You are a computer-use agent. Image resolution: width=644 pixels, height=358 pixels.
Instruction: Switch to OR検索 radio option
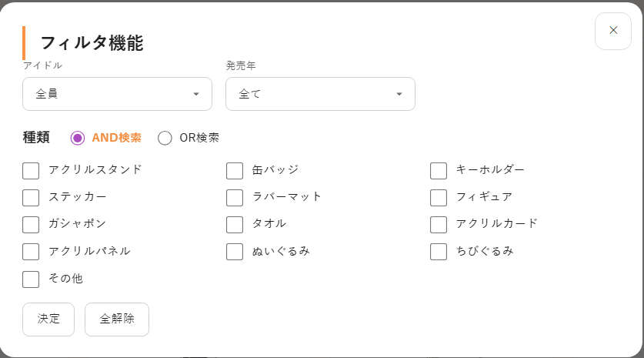165,138
